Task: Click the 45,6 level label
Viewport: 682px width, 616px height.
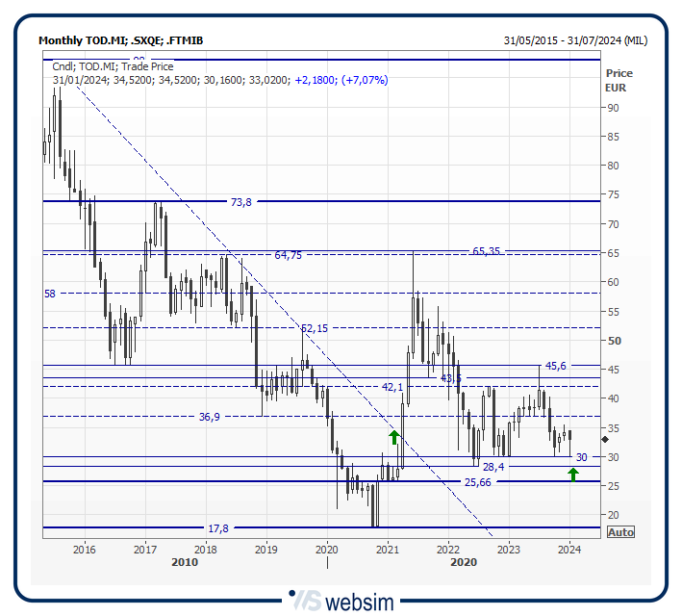Action: pyautogui.click(x=555, y=366)
